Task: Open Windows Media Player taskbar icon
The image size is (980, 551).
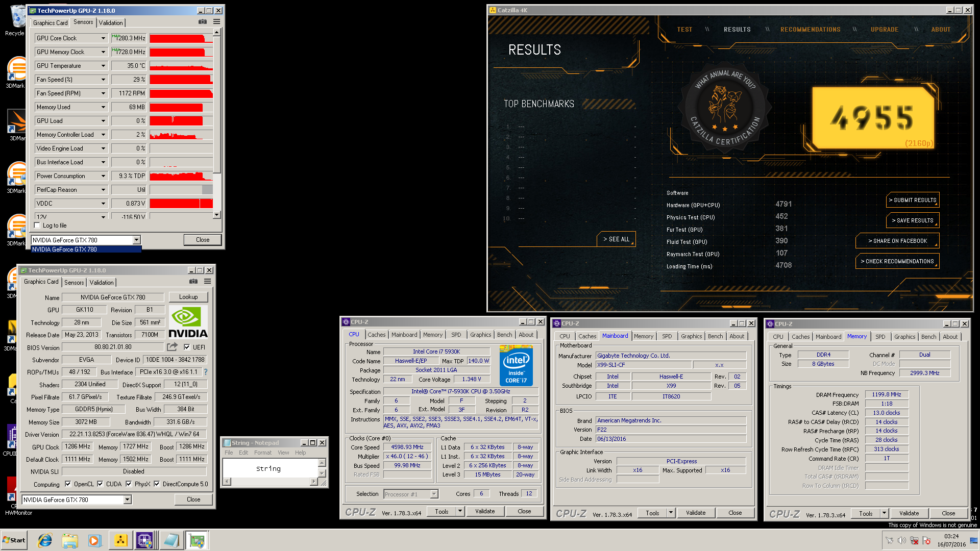Action: tap(94, 540)
